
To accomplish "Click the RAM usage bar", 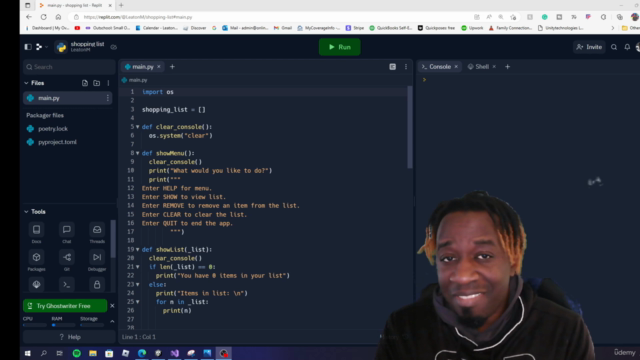I will pos(63,325).
